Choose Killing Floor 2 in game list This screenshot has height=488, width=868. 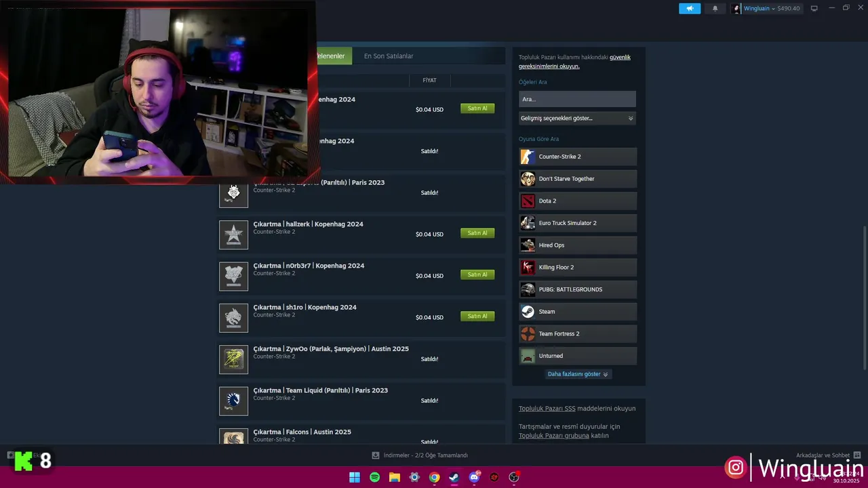pyautogui.click(x=578, y=267)
